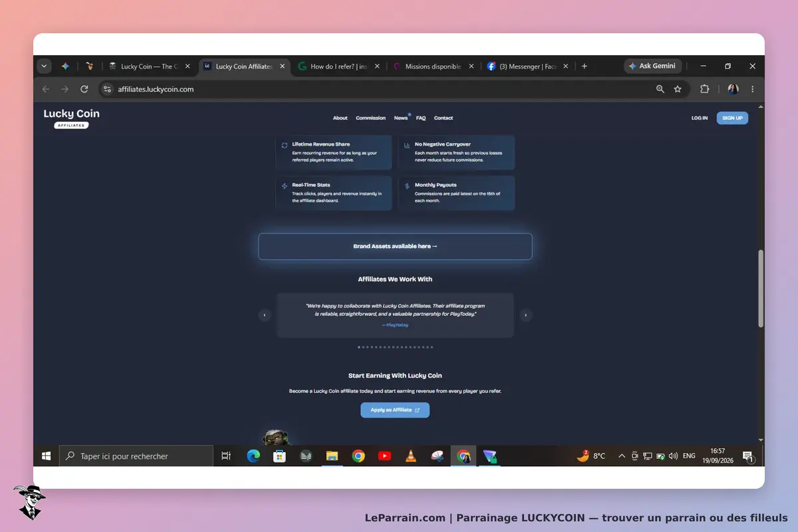Open Ask Gemini in Chrome
The width and height of the screenshot is (798, 532).
652,66
